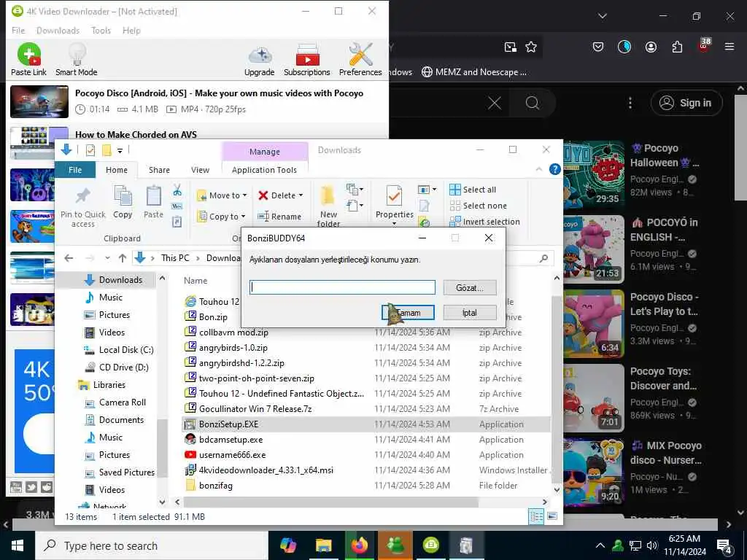Screen dimensions: 747x560
Task: Go up one folder level arrow
Action: pos(123,258)
